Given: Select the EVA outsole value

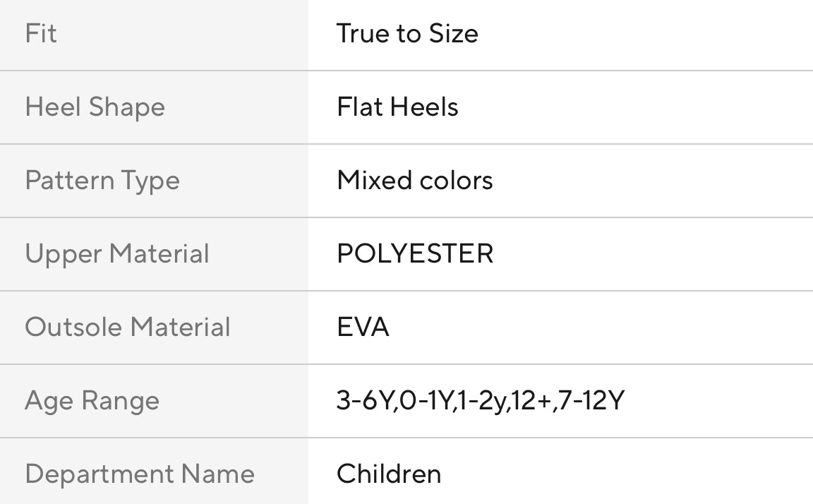Looking at the screenshot, I should (363, 328).
